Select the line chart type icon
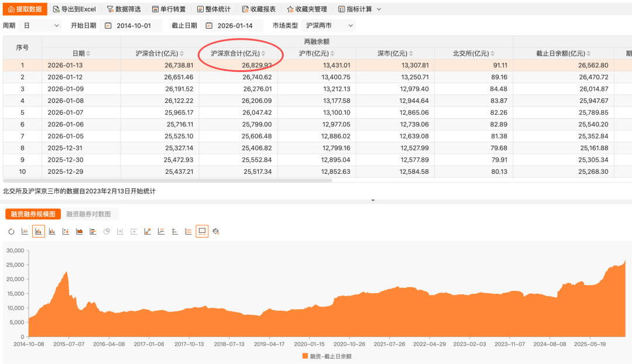 25,231
